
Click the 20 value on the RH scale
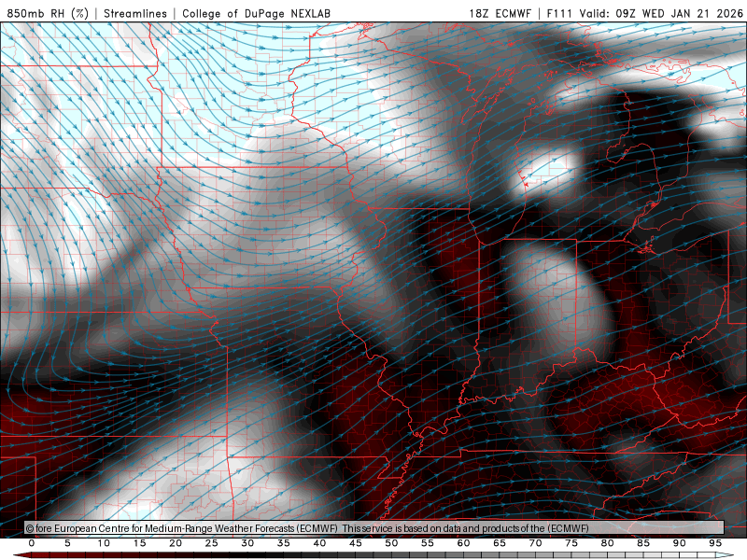click(176, 543)
